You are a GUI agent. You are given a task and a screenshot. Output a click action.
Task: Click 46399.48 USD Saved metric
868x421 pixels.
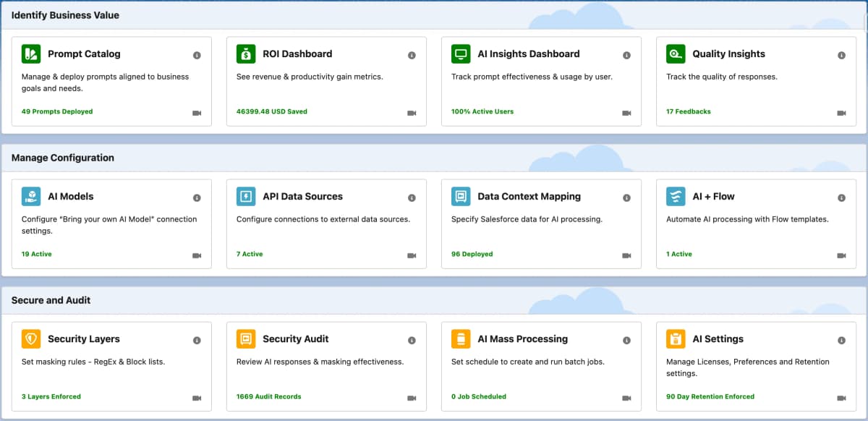click(271, 111)
